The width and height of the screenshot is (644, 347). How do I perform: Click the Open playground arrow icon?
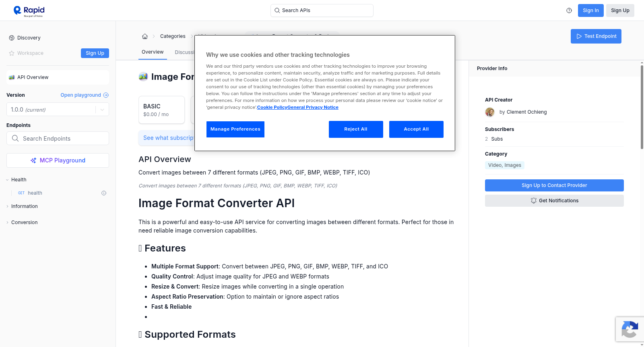coord(106,95)
